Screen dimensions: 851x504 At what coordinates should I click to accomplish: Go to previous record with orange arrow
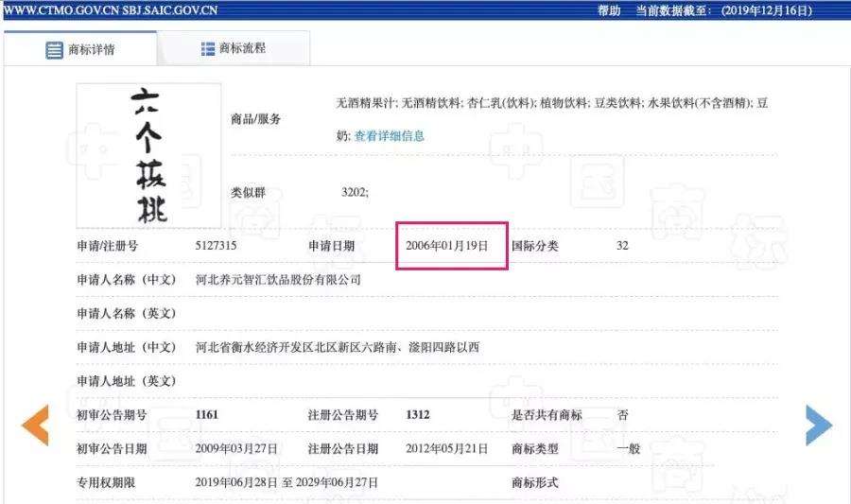35,425
